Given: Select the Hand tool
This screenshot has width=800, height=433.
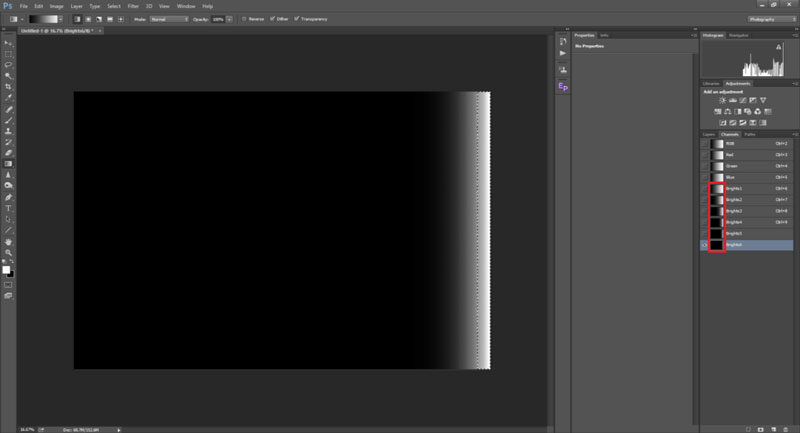Looking at the screenshot, I should click(x=9, y=241).
